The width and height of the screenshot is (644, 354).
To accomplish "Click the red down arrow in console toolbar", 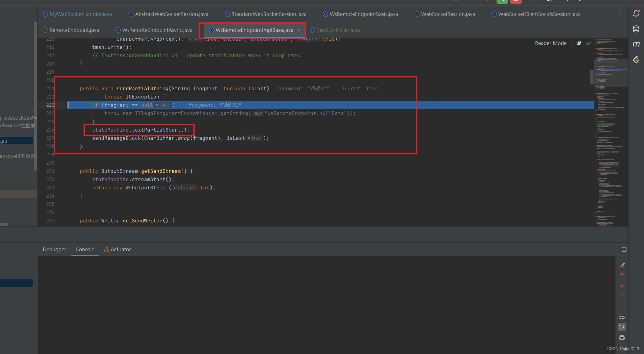I will pos(622,285).
